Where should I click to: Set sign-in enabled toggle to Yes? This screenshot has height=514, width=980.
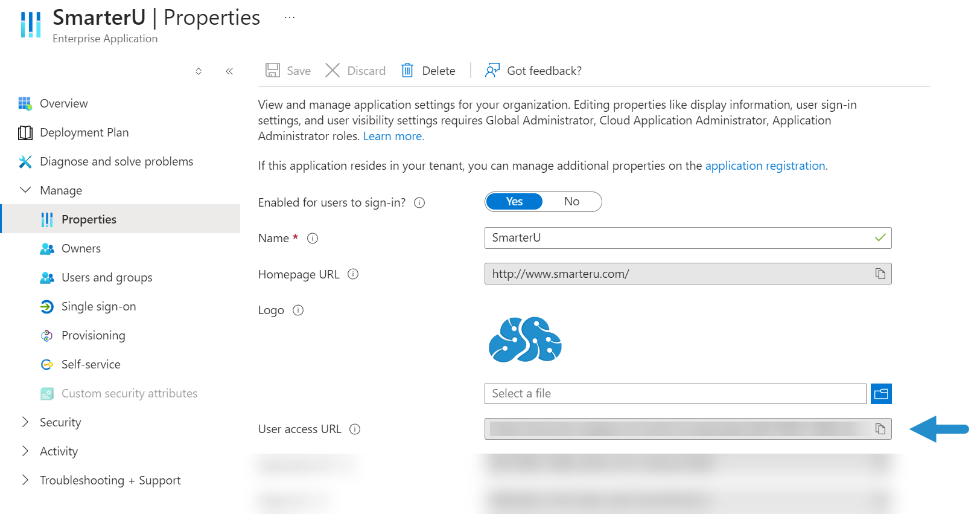point(514,202)
